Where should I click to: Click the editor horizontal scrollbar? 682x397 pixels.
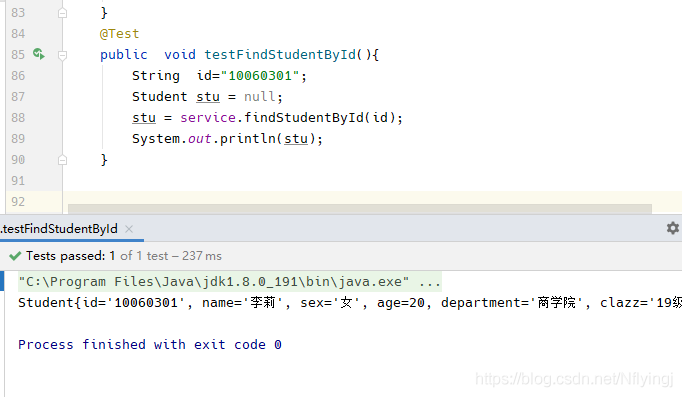[x=360, y=208]
